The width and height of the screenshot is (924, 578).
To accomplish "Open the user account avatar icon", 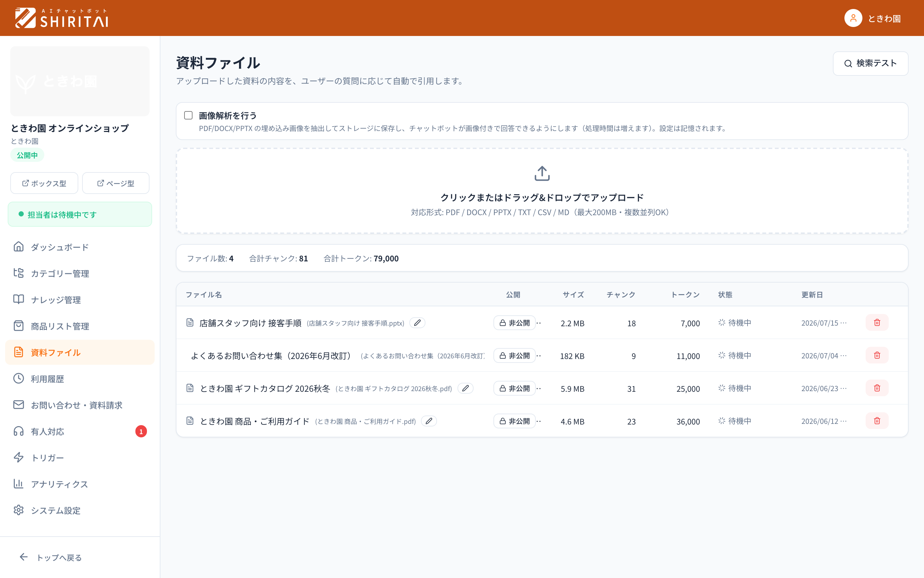I will click(x=853, y=18).
